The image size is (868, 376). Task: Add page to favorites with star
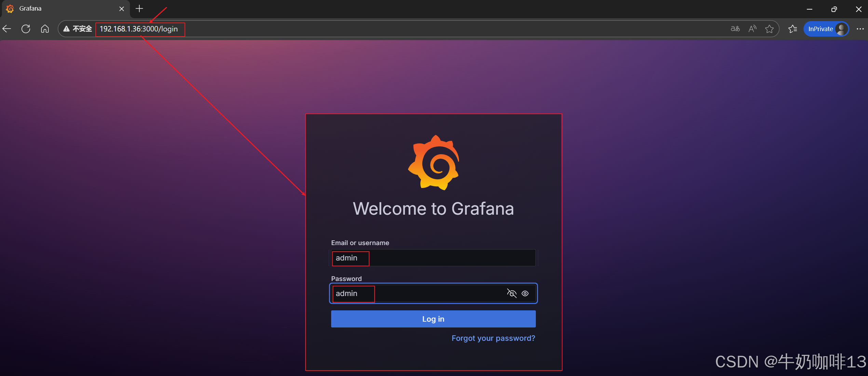click(x=769, y=29)
